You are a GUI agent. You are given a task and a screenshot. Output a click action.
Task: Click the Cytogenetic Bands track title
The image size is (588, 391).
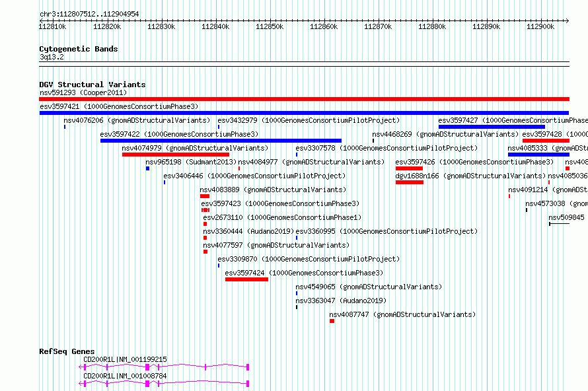(79, 49)
